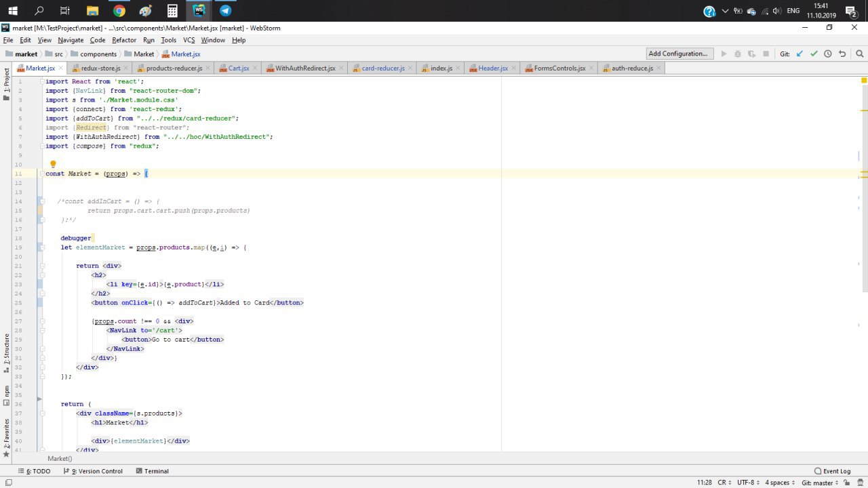Click the Market() breadcrumb at editor bottom
Screen dimensions: 868x488
pos(60,459)
